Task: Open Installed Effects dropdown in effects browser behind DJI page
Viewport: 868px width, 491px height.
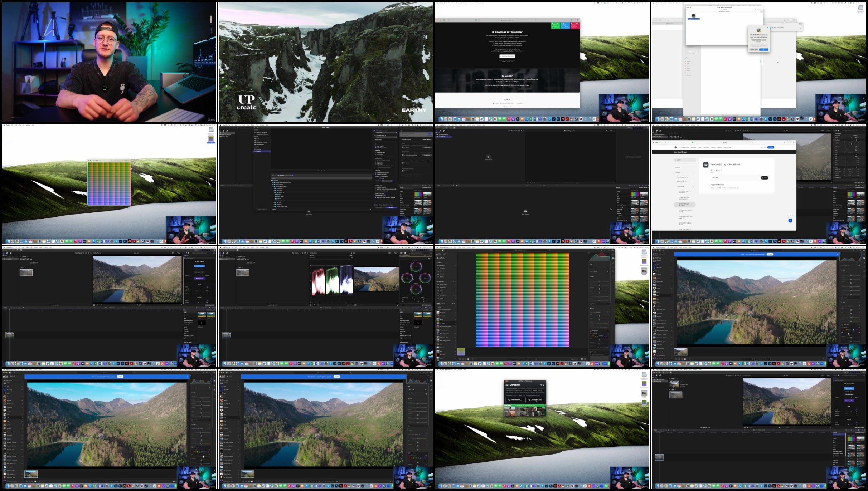Action: click(859, 187)
